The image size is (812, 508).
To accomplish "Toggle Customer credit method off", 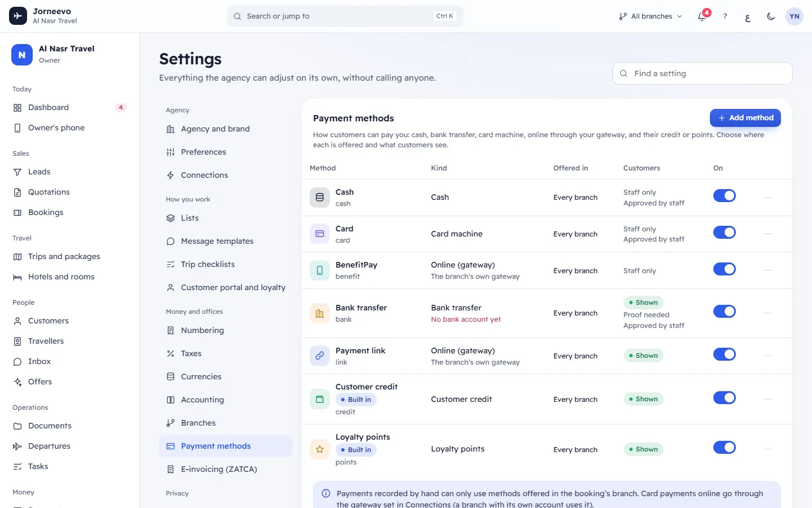I will (x=725, y=398).
